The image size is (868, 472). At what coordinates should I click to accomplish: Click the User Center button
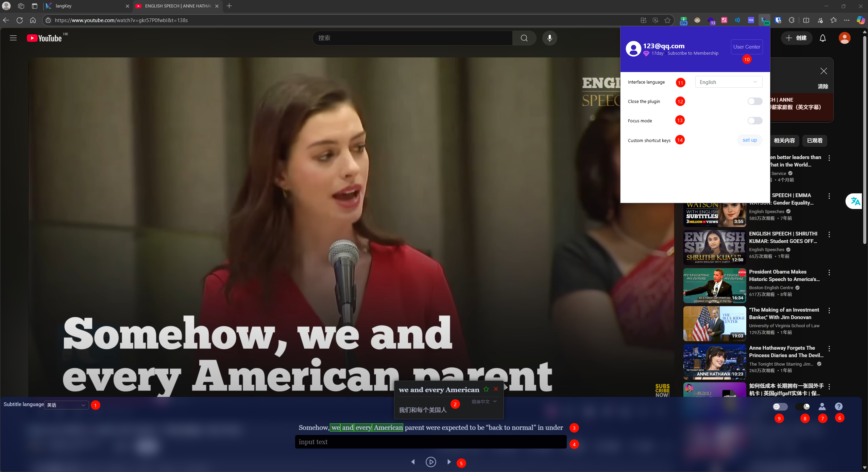(x=747, y=47)
